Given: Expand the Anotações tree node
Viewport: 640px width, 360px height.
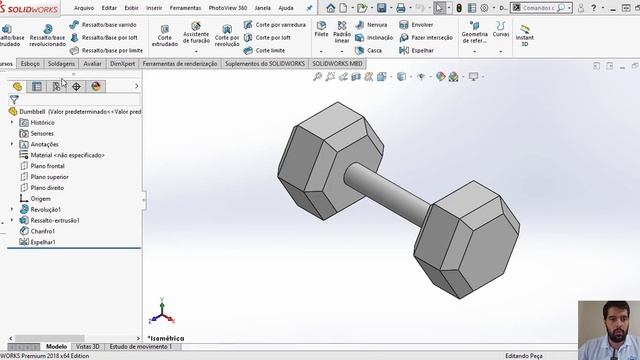Looking at the screenshot, I should (x=12, y=144).
